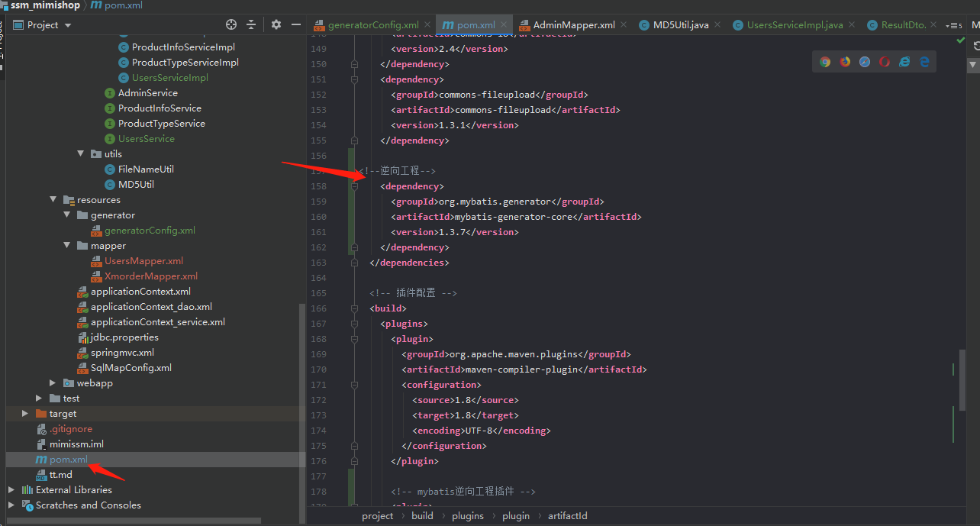The height and width of the screenshot is (526, 980).
Task: Click the Collapse All icon in Project panel
Action: click(251, 25)
